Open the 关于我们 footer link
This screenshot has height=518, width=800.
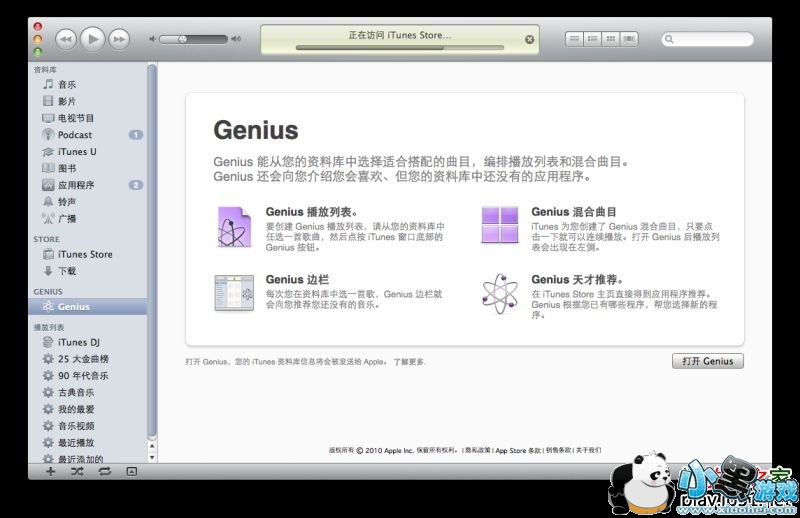[x=588, y=450]
